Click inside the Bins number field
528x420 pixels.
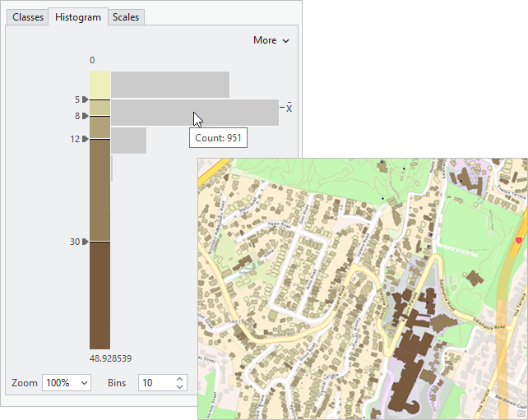[x=155, y=383]
